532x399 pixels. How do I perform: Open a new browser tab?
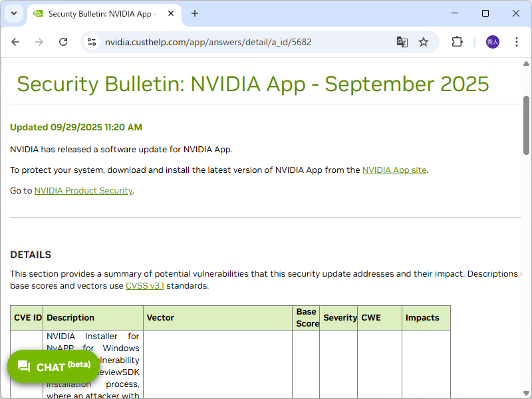click(195, 13)
